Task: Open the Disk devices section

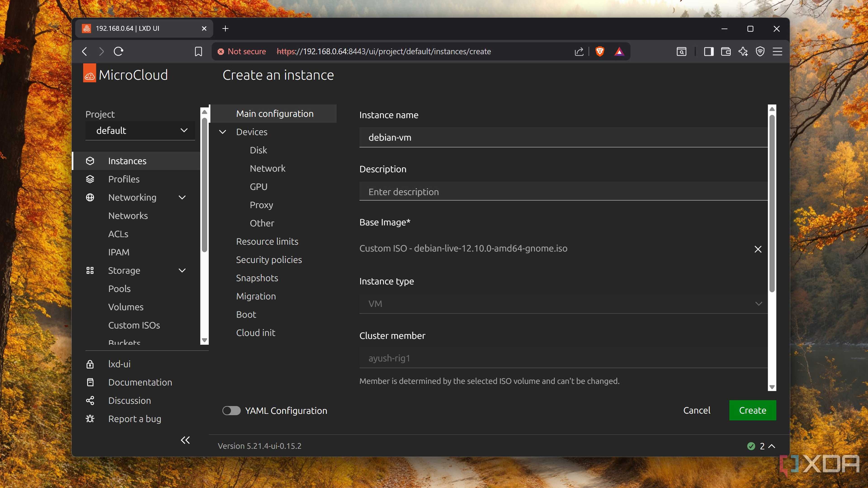Action: 258,150
